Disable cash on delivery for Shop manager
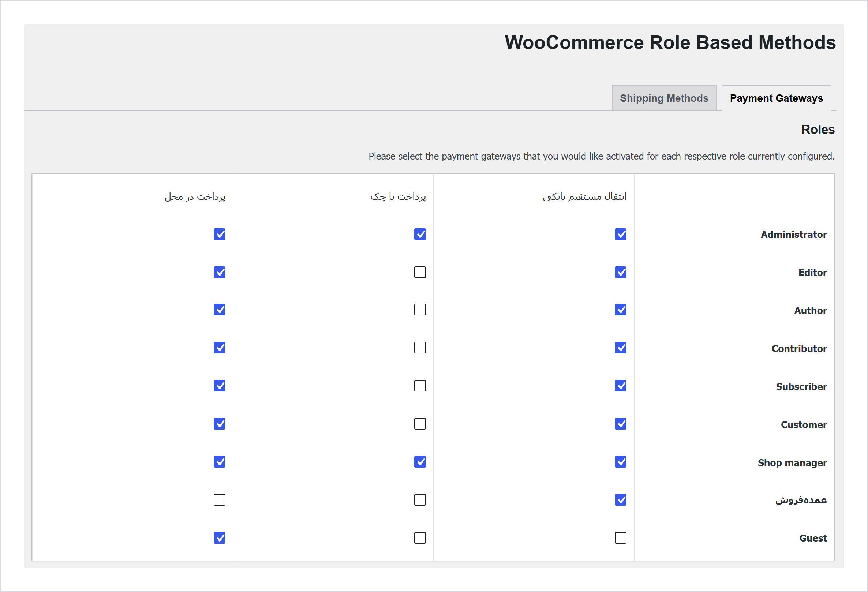868x592 pixels. coord(219,462)
